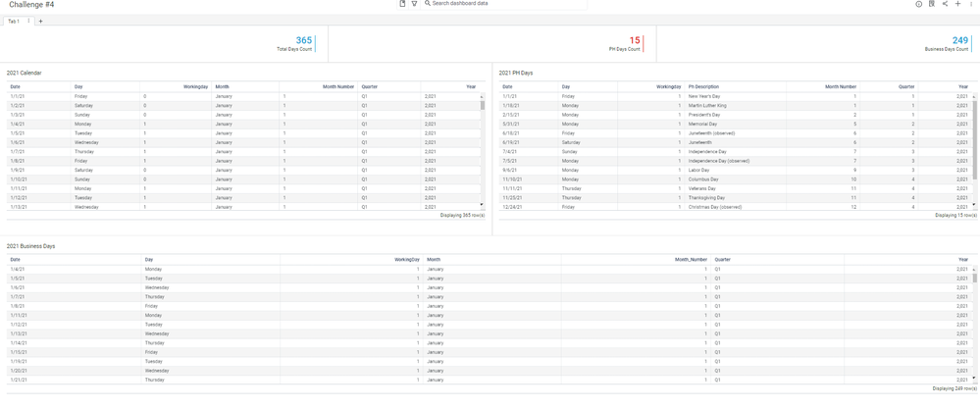Click the share dashboard icon
The height and width of the screenshot is (408, 980).
point(945,4)
